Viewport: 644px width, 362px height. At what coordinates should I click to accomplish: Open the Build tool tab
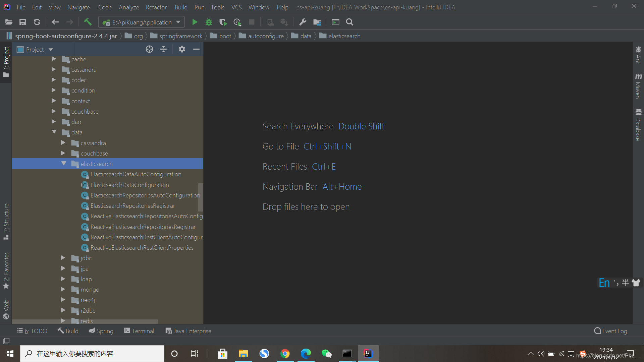tap(68, 331)
